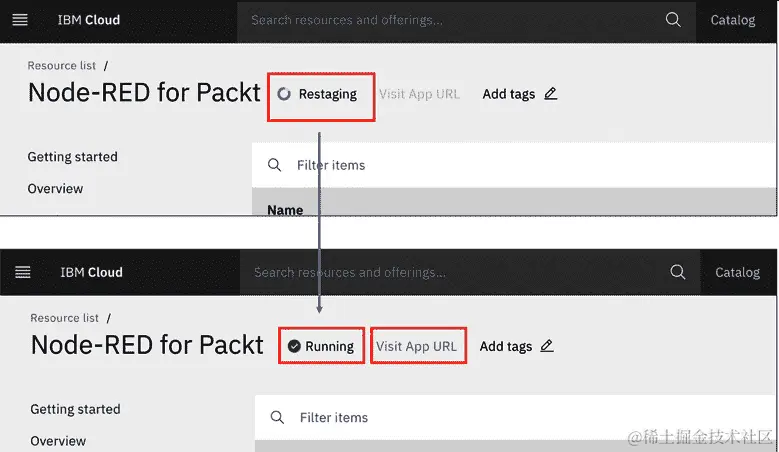Click Restaging spinner status icon
This screenshot has height=452, width=779.
284,94
